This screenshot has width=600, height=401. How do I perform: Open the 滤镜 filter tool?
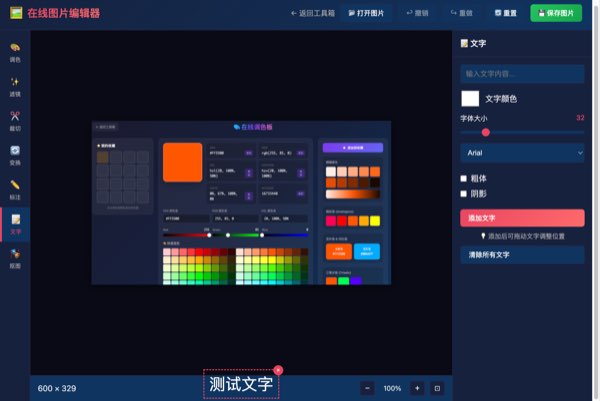click(x=15, y=87)
